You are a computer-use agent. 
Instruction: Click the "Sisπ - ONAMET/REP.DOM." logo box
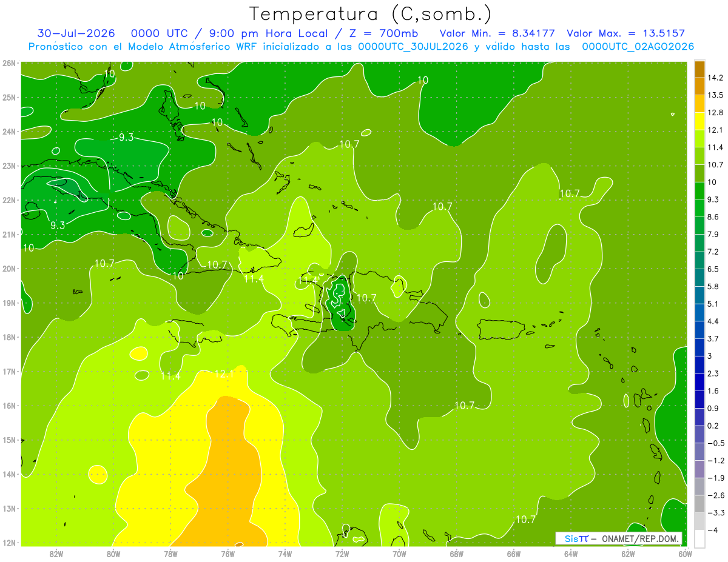619,538
